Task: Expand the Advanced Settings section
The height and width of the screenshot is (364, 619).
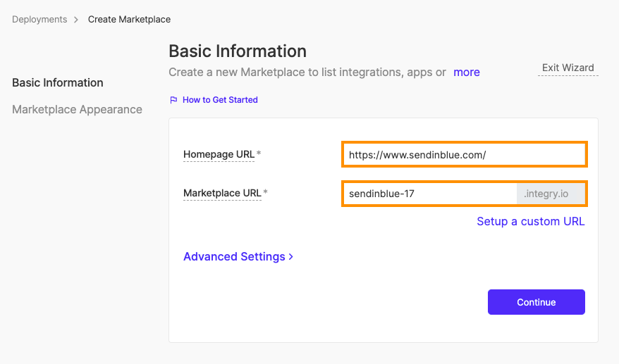Action: (234, 257)
